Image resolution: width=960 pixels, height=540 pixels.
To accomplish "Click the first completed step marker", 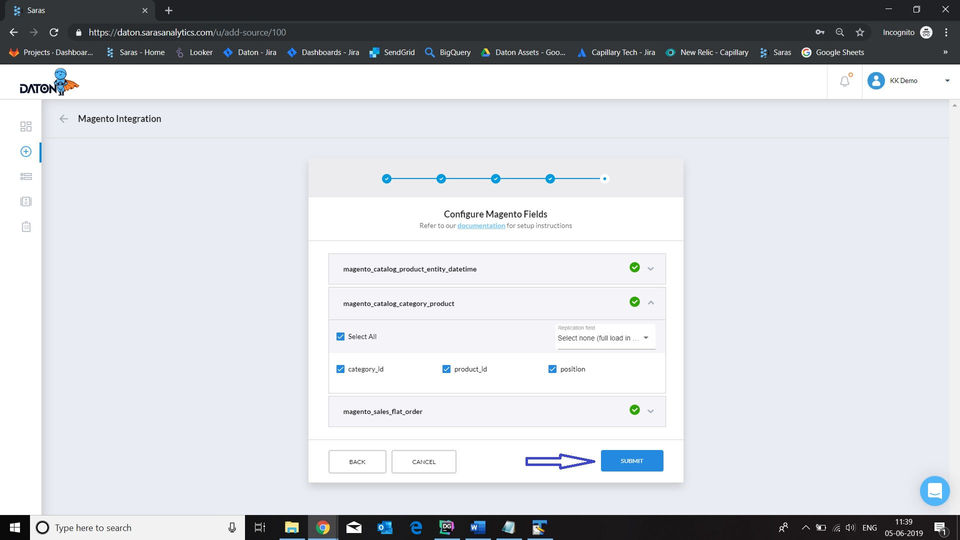I will click(386, 179).
